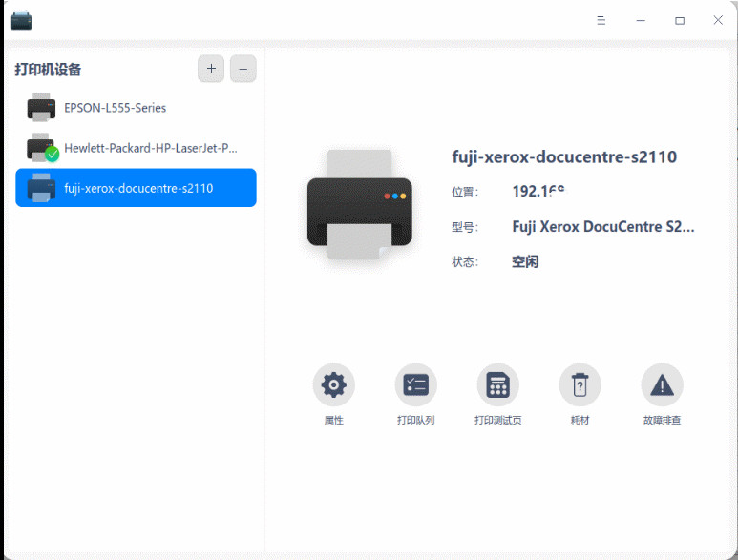This screenshot has height=560, width=738.
Task: Click the Print Test Page (打印测试页) icon
Action: 498,384
